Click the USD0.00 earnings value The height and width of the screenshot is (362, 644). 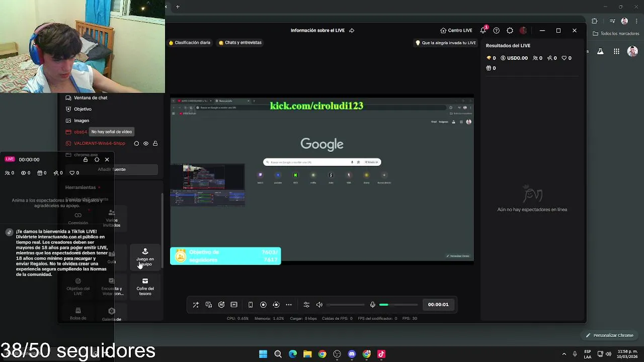coord(514,58)
